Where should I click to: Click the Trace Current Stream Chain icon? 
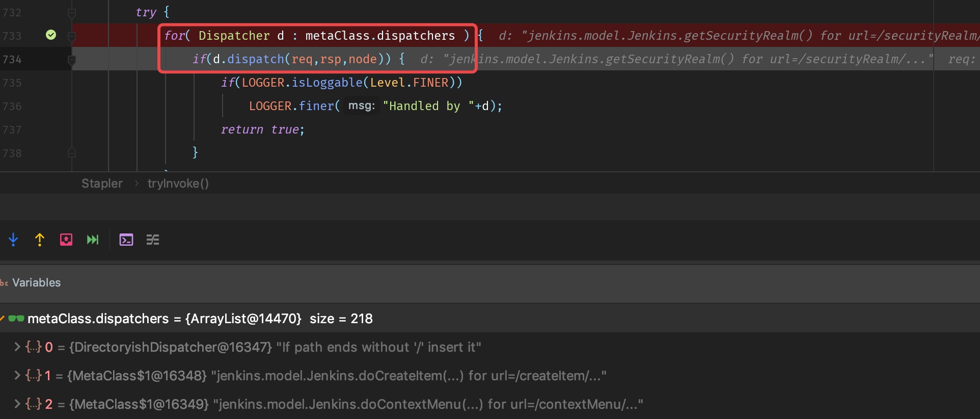click(153, 240)
